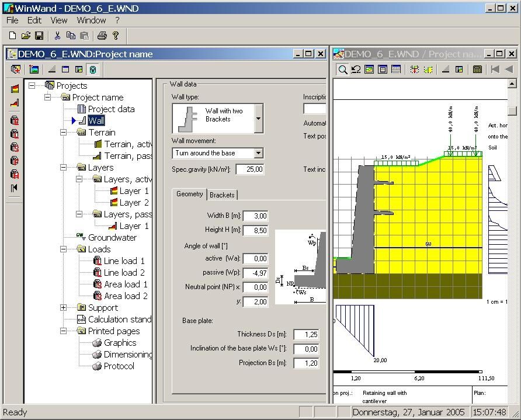Switch to the Brackets tab
This screenshot has width=521, height=420.
(222, 195)
